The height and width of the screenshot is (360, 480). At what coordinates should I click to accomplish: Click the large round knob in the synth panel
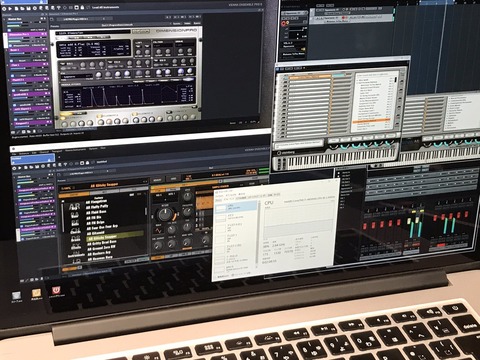coord(166,214)
